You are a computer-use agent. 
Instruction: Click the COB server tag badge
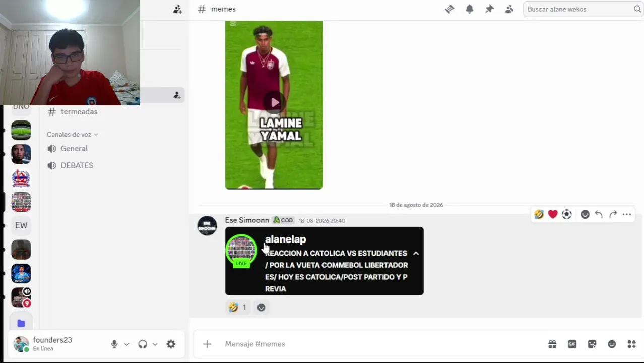click(x=283, y=220)
